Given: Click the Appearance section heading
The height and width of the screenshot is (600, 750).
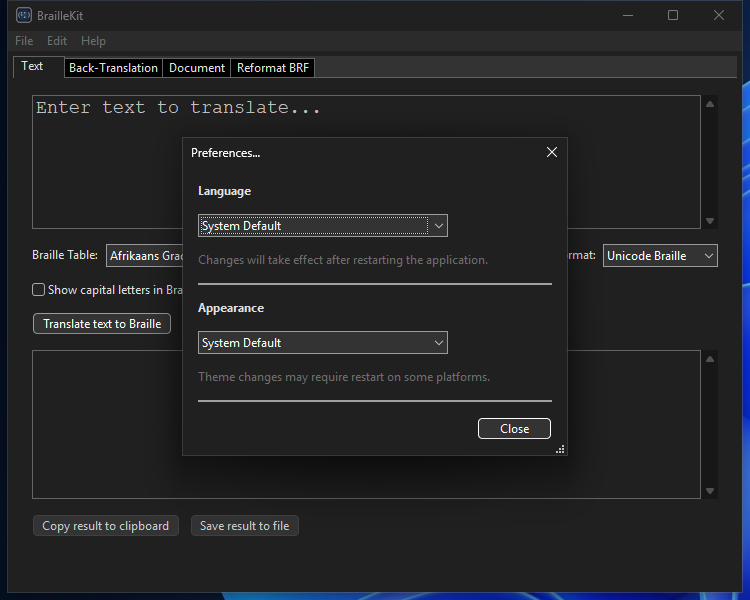Looking at the screenshot, I should [x=231, y=308].
